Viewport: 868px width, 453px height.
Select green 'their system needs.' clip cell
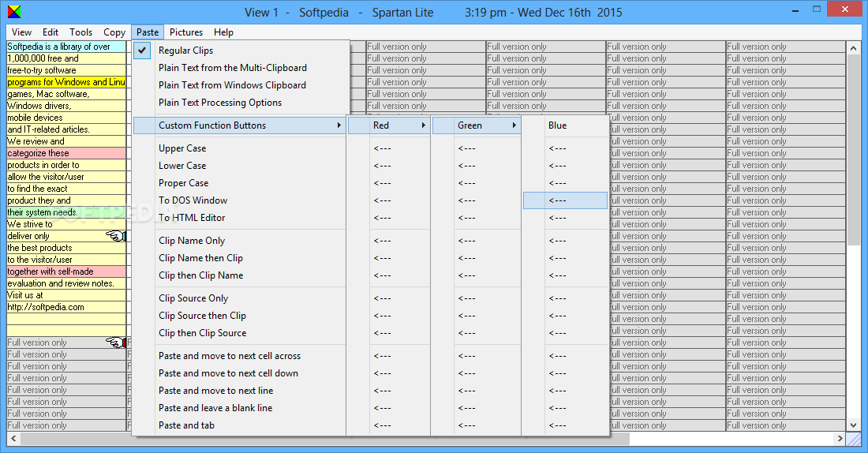pos(66,212)
